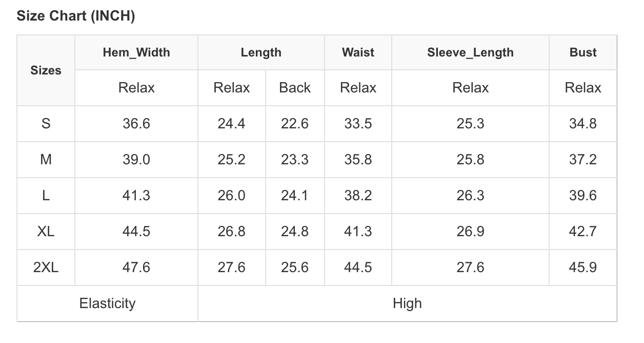Click the Size Chart (INCH) heading

coord(76,16)
